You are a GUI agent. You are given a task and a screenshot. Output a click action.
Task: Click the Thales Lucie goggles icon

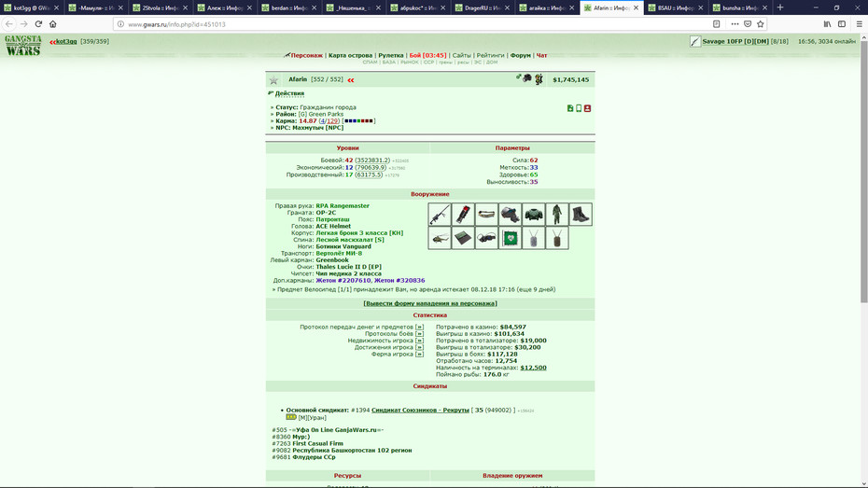tap(486, 238)
